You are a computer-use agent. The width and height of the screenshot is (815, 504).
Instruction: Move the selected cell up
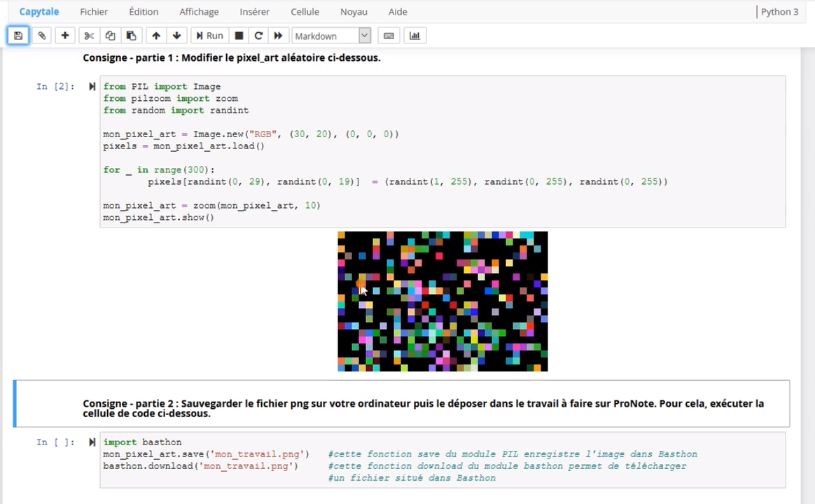(x=155, y=35)
